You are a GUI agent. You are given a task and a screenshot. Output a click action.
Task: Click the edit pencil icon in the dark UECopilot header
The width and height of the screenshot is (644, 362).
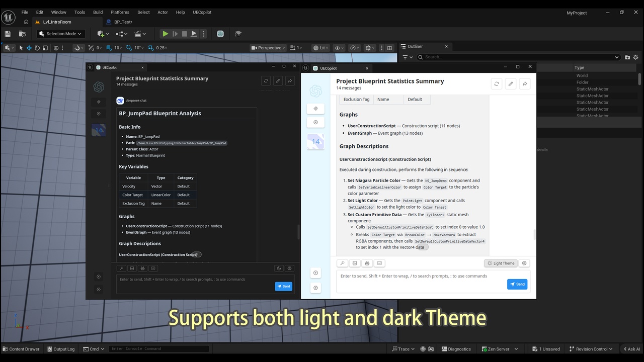278,80
